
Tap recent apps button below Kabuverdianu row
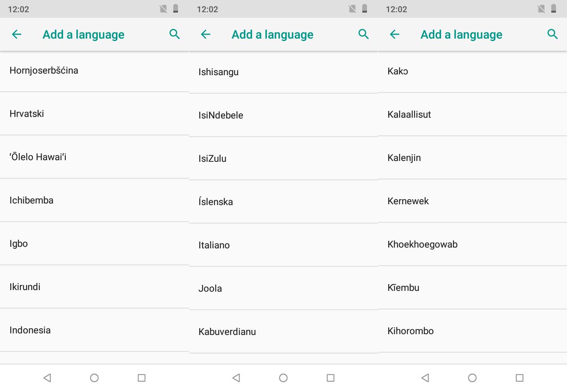331,378
